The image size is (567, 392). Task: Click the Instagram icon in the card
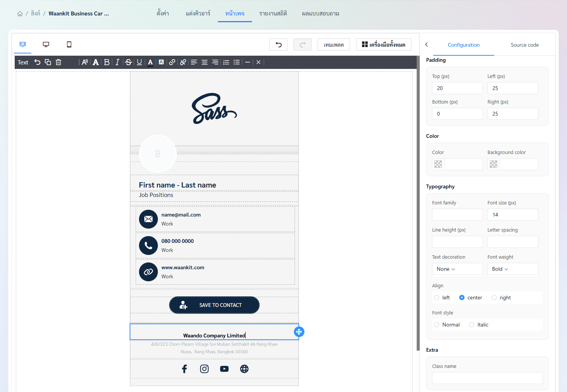pyautogui.click(x=204, y=369)
